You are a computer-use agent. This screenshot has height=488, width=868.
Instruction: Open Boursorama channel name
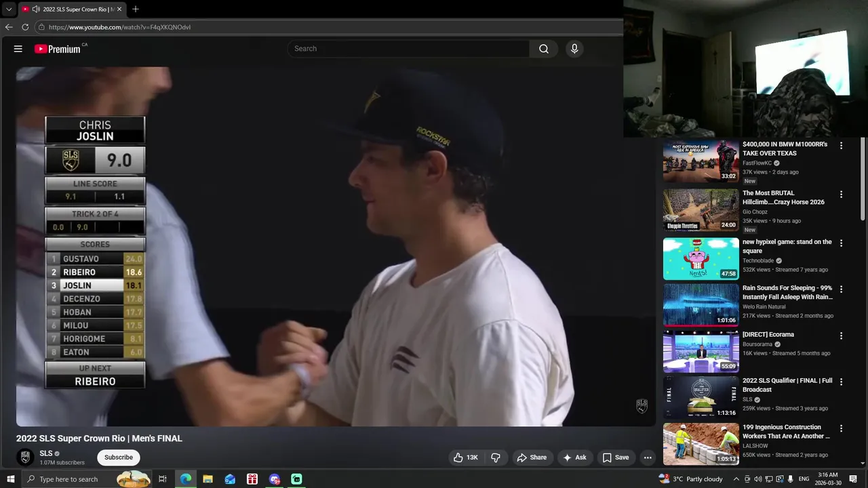coord(757,344)
